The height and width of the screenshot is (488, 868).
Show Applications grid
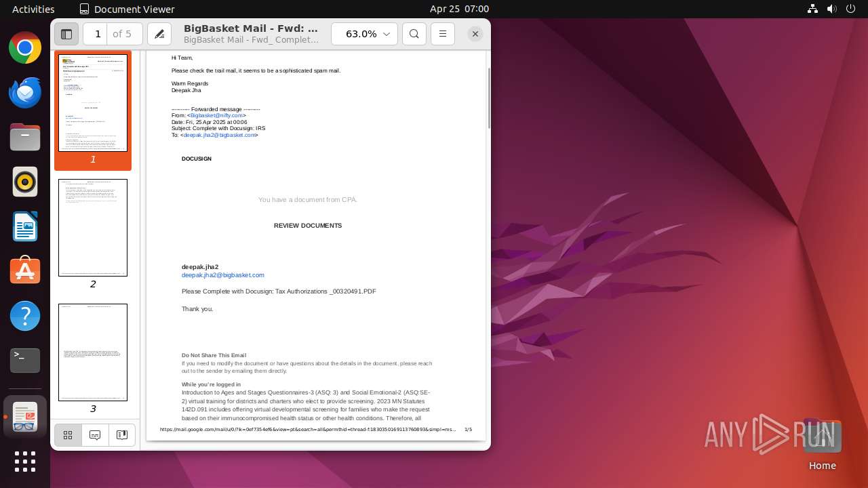25,462
